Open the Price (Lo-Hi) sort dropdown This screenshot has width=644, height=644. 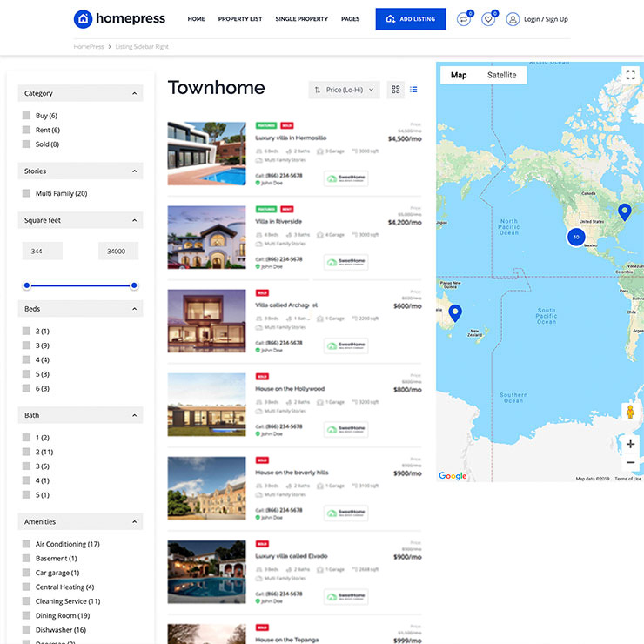(x=344, y=90)
